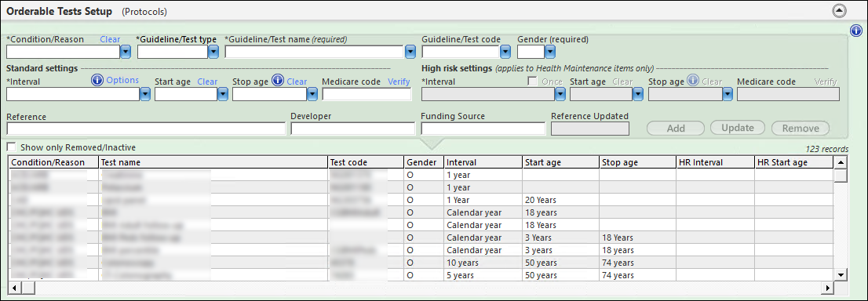The height and width of the screenshot is (301, 868).
Task: Click the Interval info icon beside Options
Action: [x=97, y=81]
